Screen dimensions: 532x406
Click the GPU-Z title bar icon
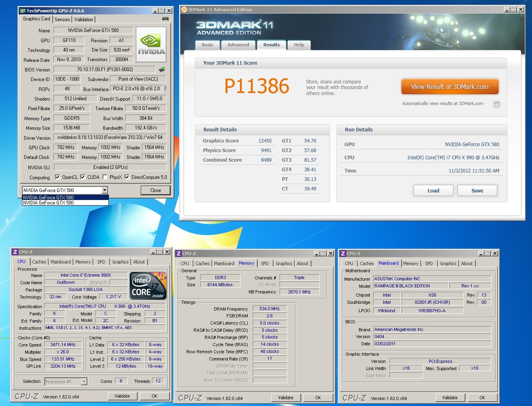23,11
